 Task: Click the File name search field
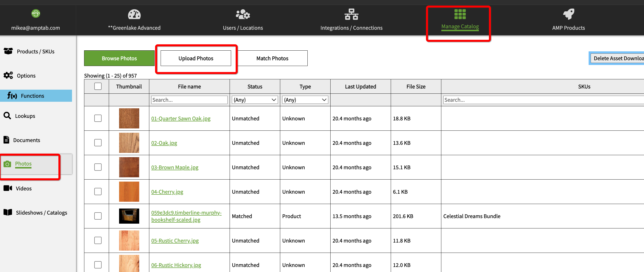point(189,100)
